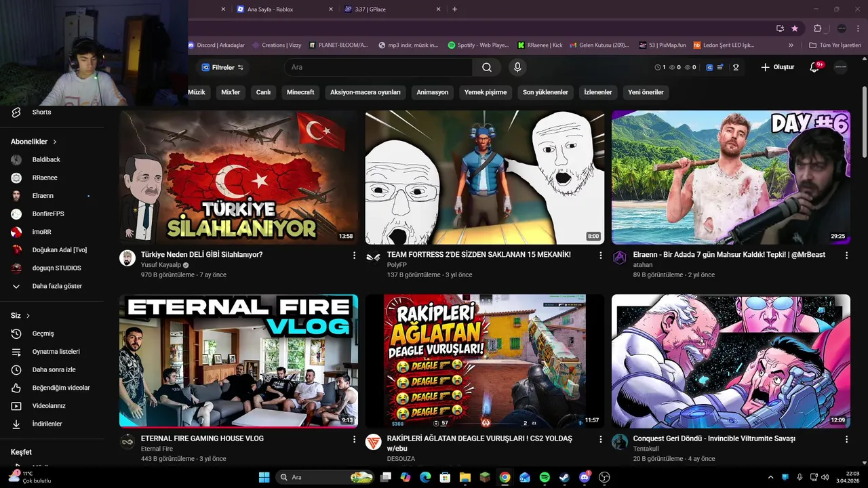Expand the Siz section header
The image size is (868, 488).
click(20, 316)
